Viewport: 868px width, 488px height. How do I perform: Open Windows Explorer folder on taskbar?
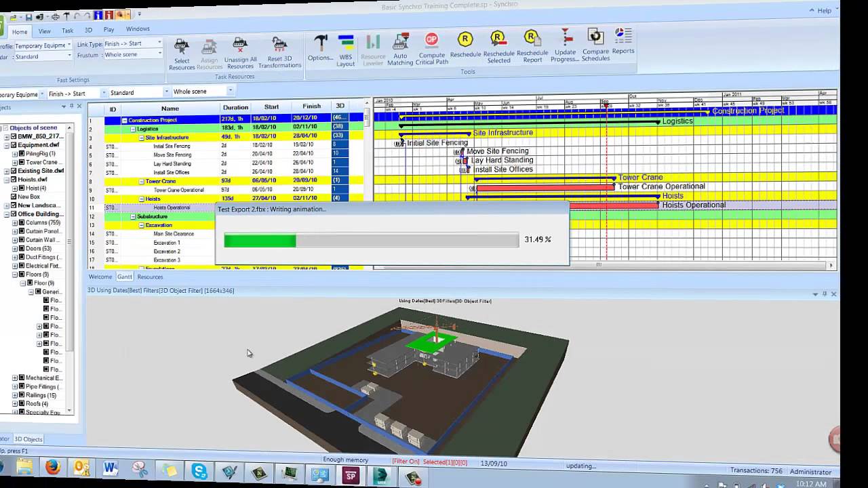[x=24, y=467]
